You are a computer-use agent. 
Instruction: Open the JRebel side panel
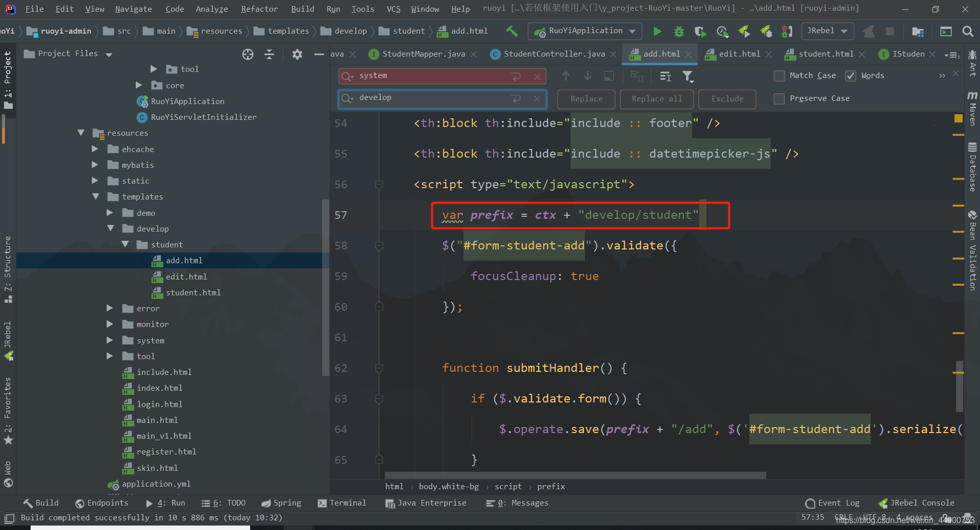pos(8,341)
